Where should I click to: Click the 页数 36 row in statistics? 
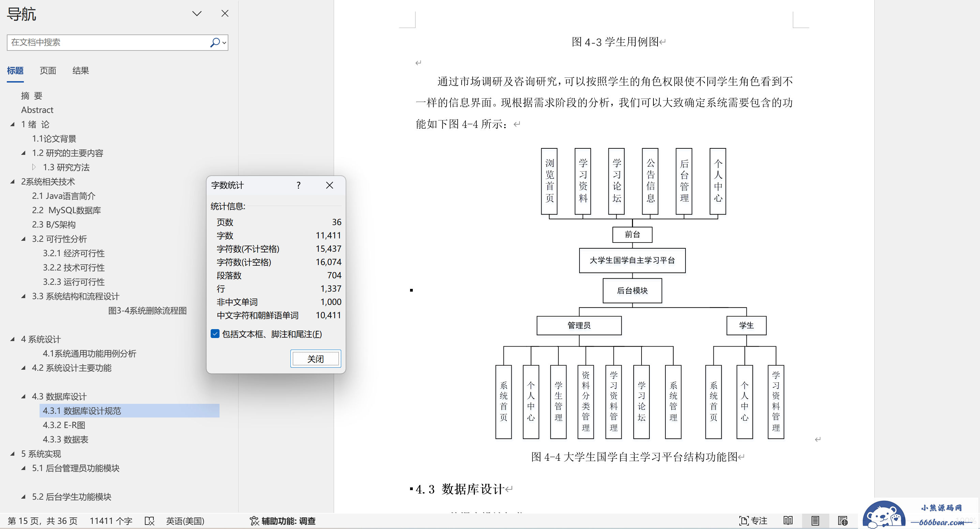[x=278, y=222]
